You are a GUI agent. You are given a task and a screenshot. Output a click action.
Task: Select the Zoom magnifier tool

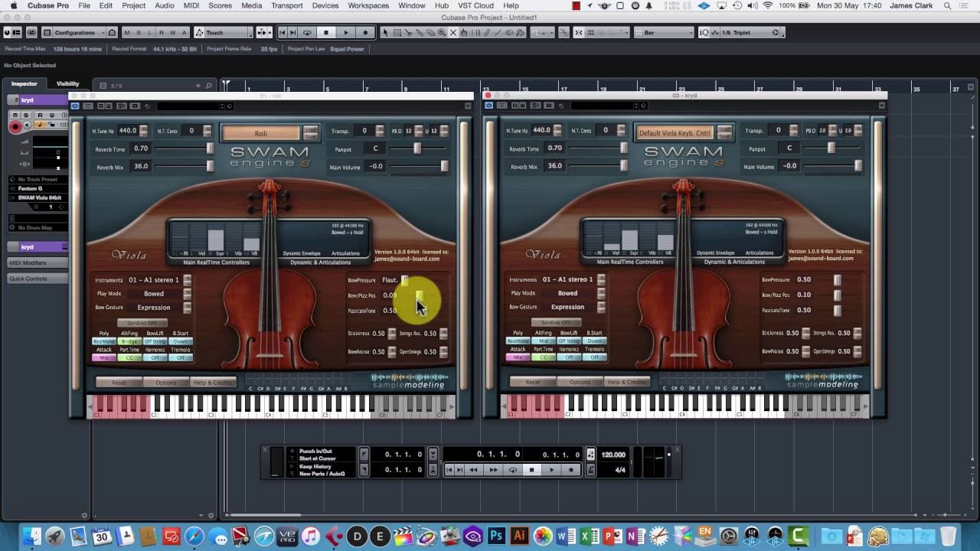(x=443, y=33)
